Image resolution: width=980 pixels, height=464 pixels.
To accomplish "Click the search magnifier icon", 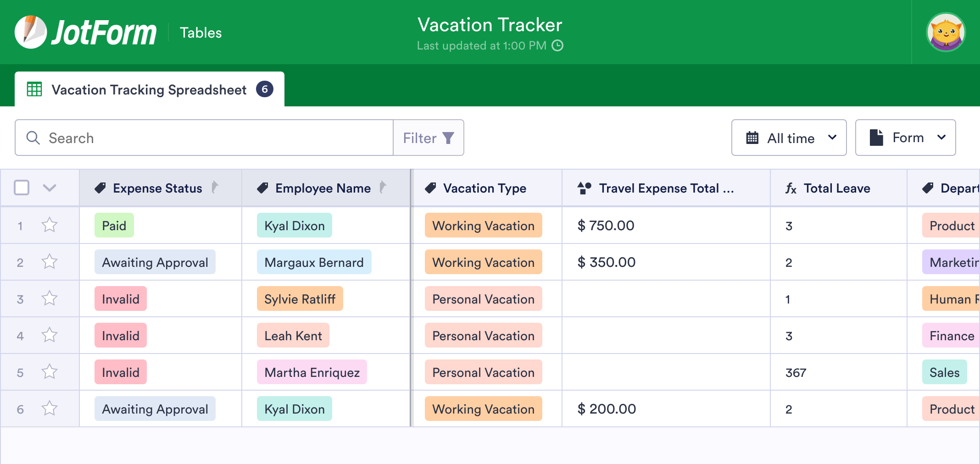I will pos(33,138).
